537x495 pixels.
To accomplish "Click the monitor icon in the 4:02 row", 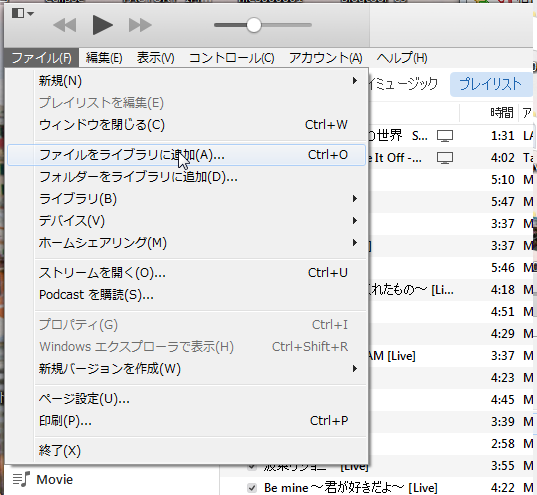I will point(445,158).
